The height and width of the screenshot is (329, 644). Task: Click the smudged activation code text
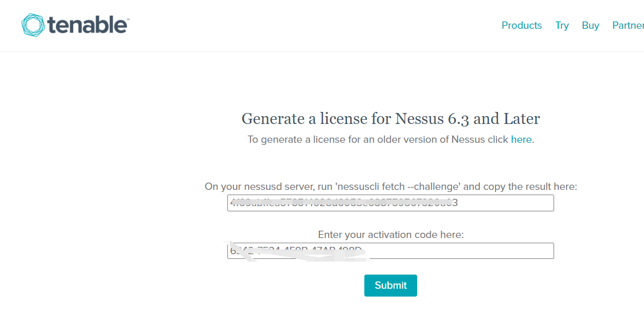(x=296, y=251)
